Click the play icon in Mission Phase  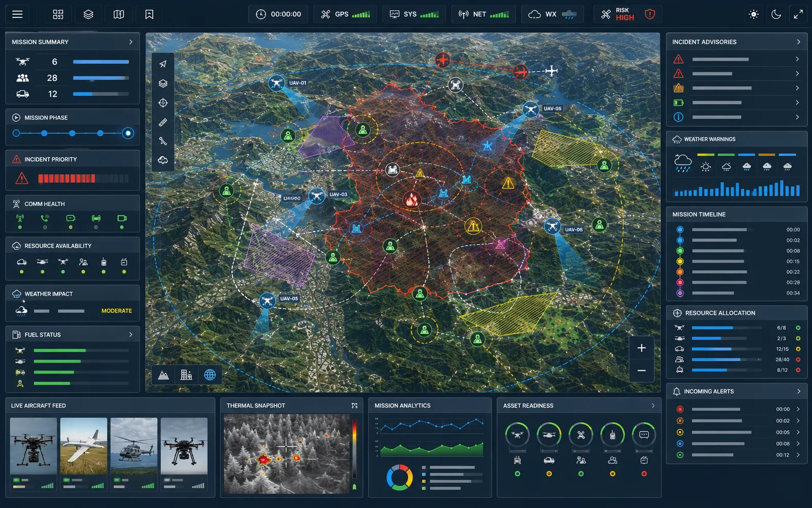tap(16, 117)
